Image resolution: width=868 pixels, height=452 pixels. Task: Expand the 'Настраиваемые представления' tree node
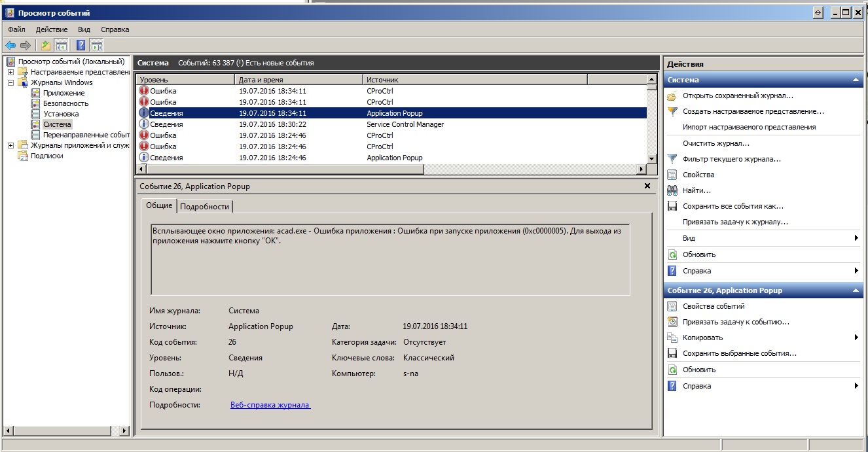(11, 72)
